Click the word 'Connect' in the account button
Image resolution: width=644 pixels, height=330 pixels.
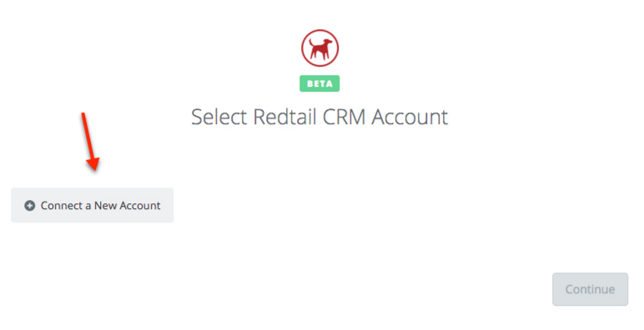coord(62,205)
